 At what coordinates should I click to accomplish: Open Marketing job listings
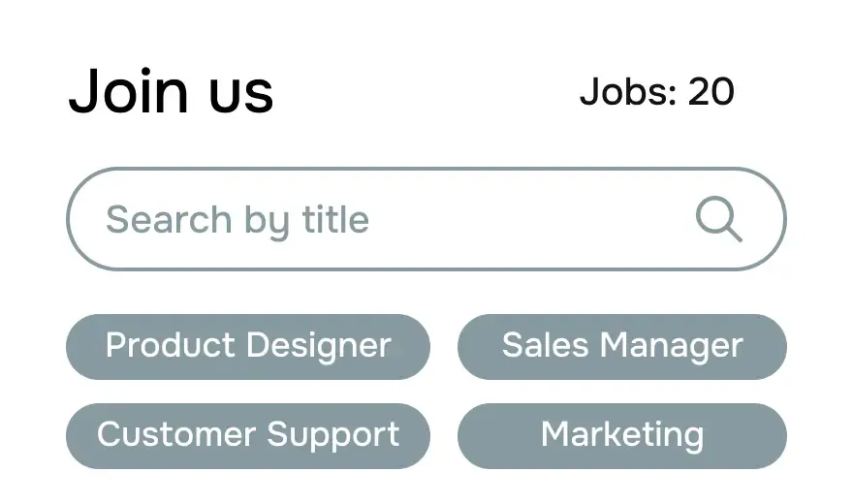tap(621, 435)
